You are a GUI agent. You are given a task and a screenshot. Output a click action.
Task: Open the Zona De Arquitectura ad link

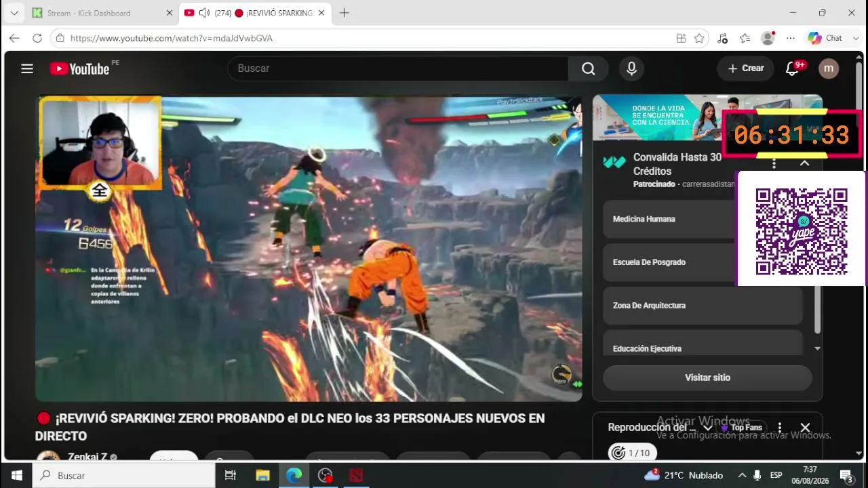point(703,306)
